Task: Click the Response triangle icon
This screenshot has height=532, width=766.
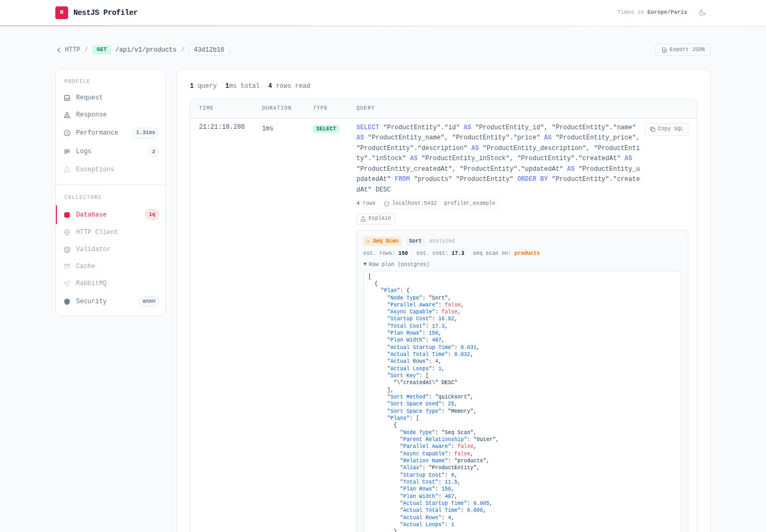Action: tap(67, 115)
